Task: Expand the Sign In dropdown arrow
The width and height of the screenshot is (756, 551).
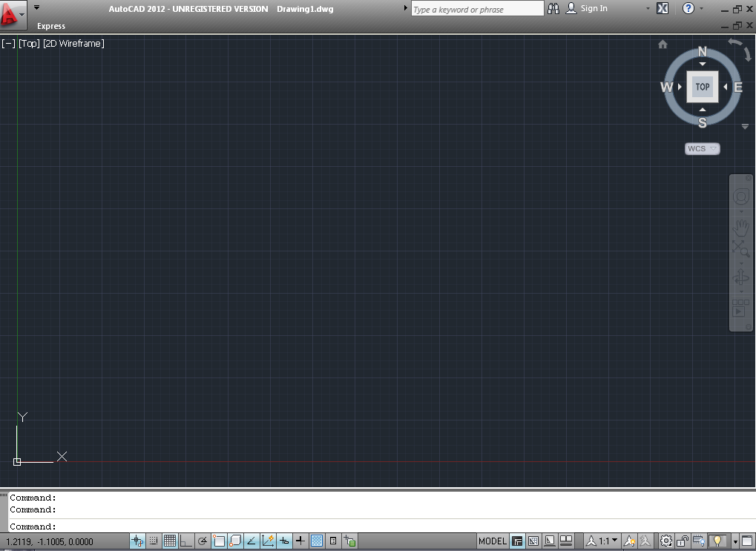Action: point(648,9)
